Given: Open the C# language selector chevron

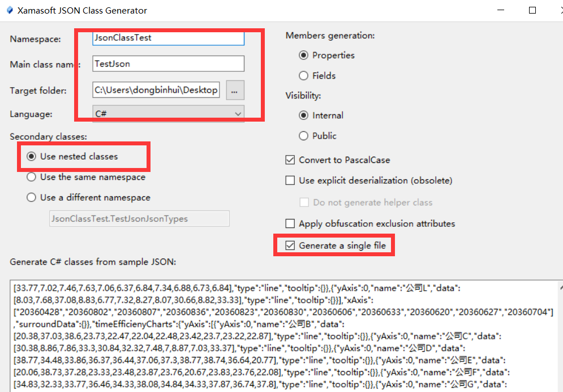Looking at the screenshot, I should click(238, 114).
